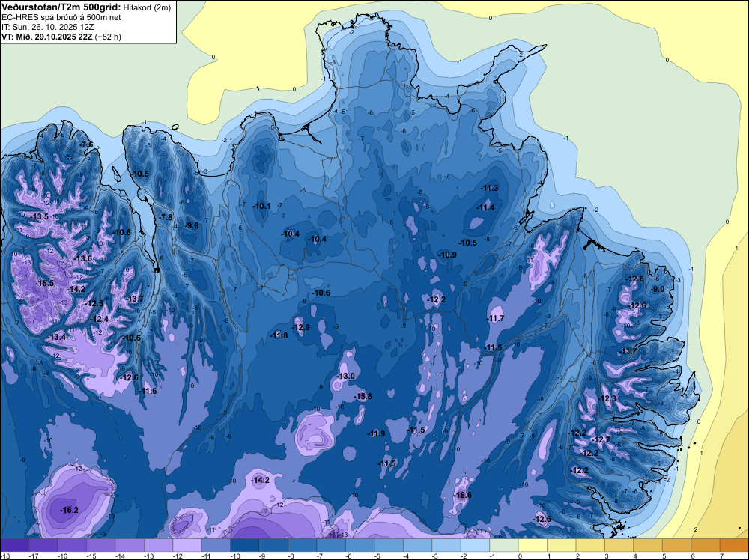Viewport: 749px width, 560px height.
Task: Click the -12.4 temperature label
Action: [99, 320]
